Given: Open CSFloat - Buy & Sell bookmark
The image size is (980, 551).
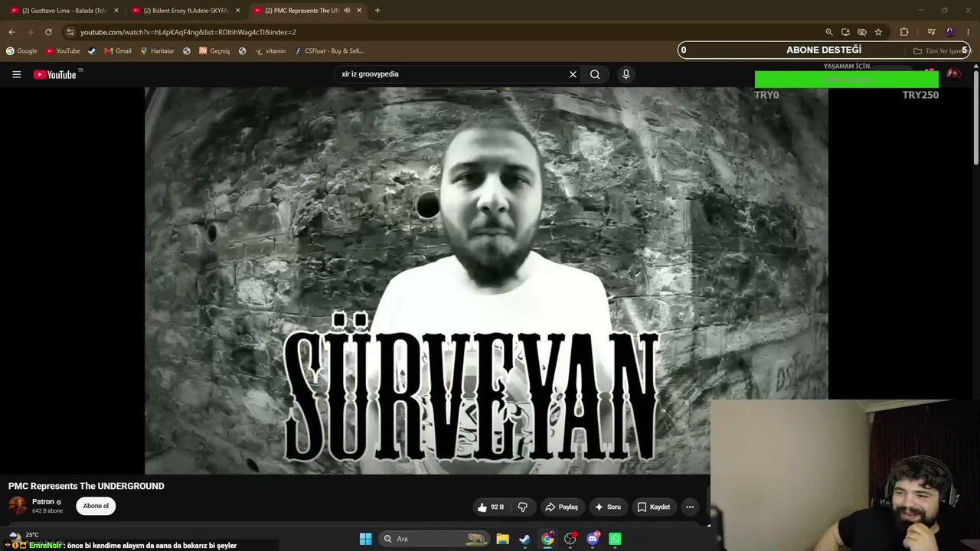Looking at the screenshot, I should 328,51.
